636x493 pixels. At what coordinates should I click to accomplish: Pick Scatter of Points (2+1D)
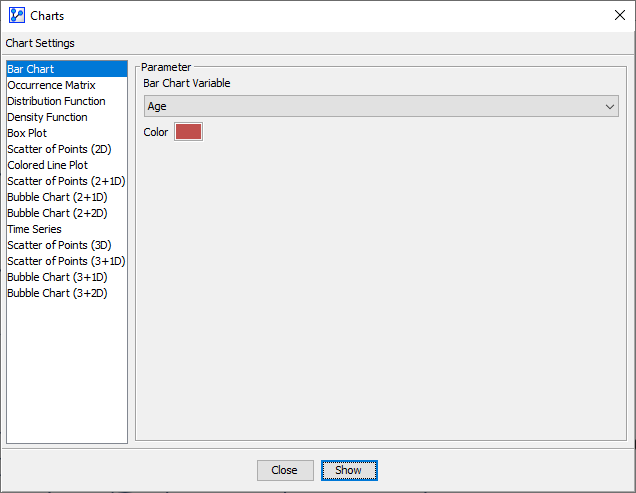pos(66,181)
